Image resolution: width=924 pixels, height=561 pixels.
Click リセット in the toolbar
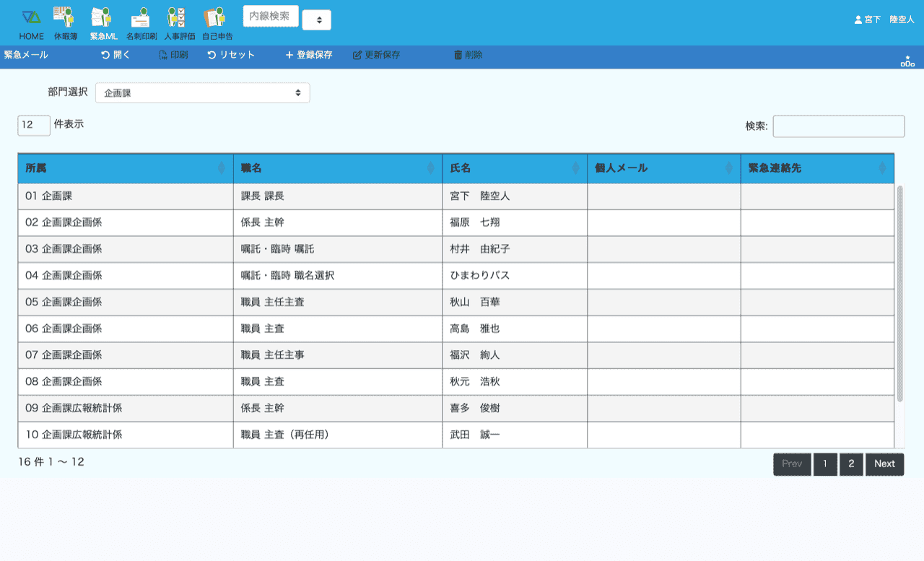click(231, 55)
